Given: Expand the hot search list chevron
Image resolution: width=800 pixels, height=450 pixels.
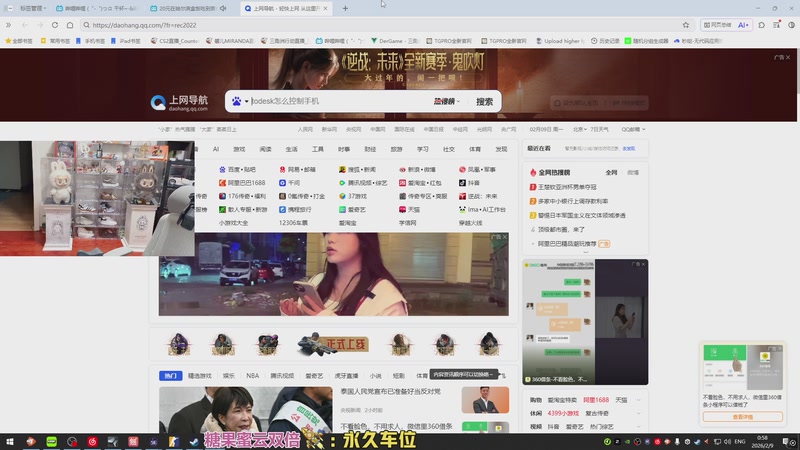Looking at the screenshot, I should click(586, 252).
